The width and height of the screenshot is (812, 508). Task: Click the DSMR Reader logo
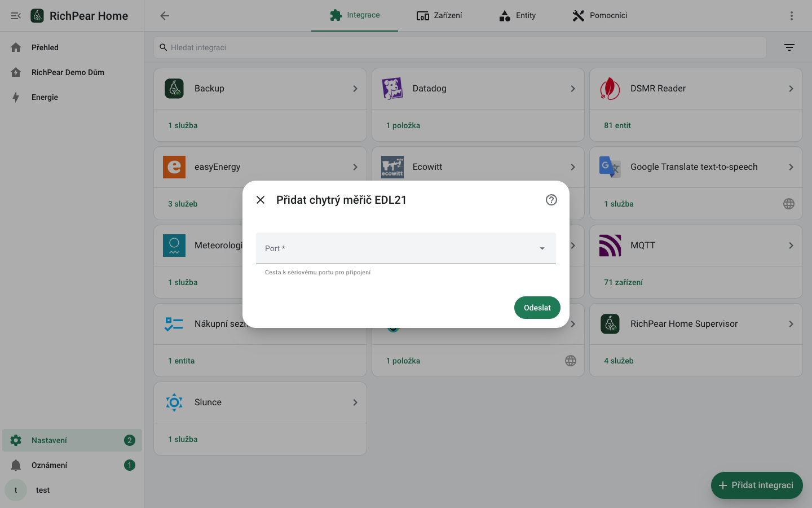click(x=610, y=89)
